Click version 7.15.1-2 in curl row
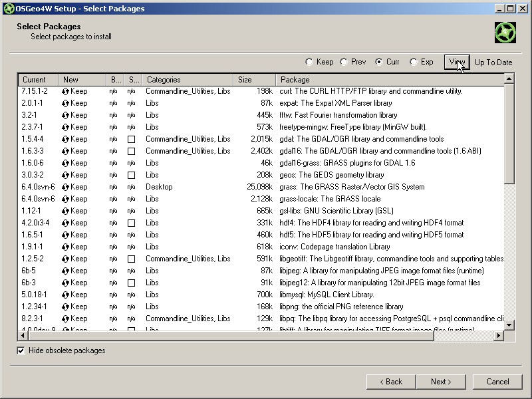The image size is (532, 399). 35,91
